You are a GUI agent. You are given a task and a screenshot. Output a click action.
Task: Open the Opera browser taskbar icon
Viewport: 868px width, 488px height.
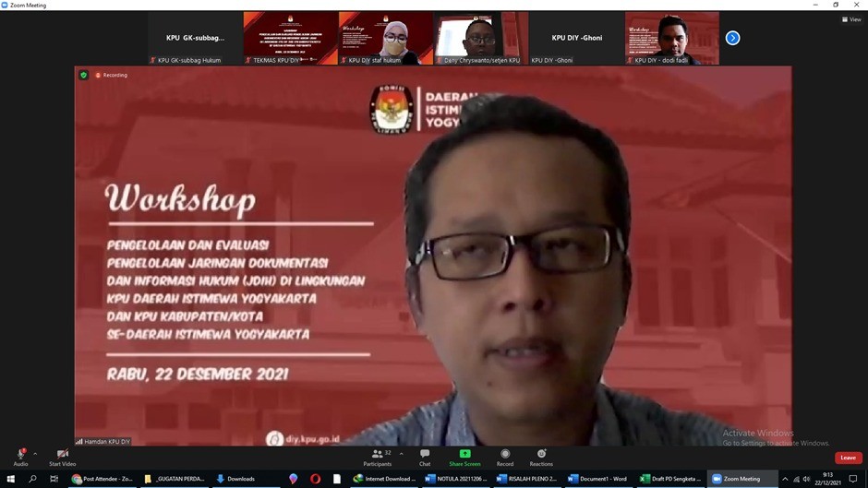316,479
